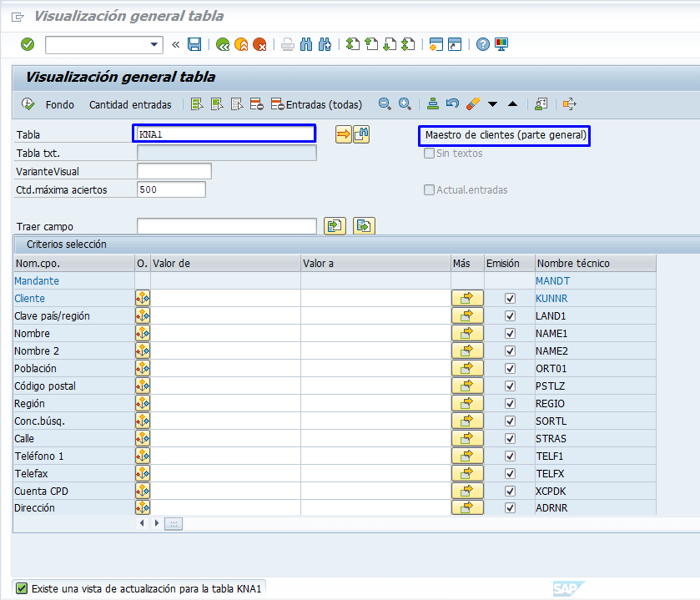Open selection options for Nombre field
The height and width of the screenshot is (600, 700).
point(143,333)
